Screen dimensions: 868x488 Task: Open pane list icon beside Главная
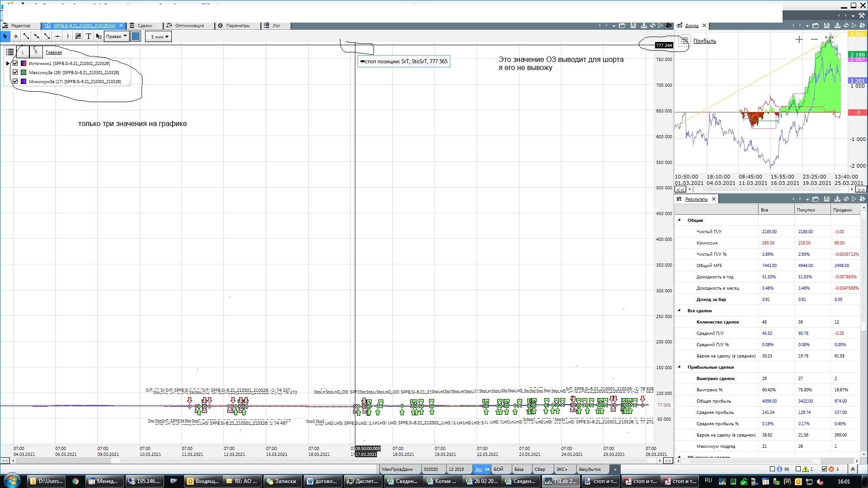pos(9,52)
